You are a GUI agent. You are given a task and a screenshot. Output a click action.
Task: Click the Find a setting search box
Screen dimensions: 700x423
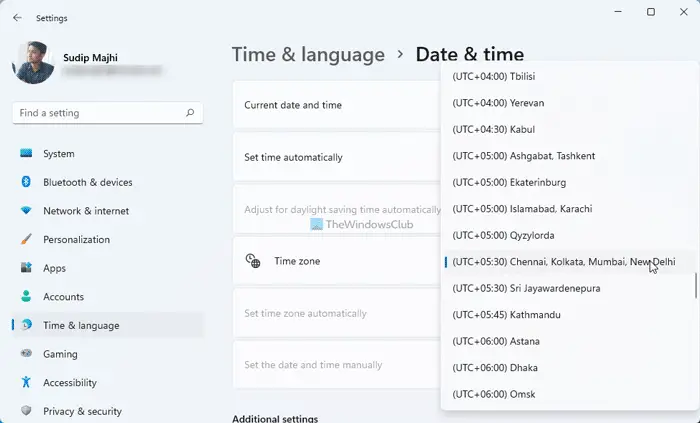pyautogui.click(x=108, y=113)
